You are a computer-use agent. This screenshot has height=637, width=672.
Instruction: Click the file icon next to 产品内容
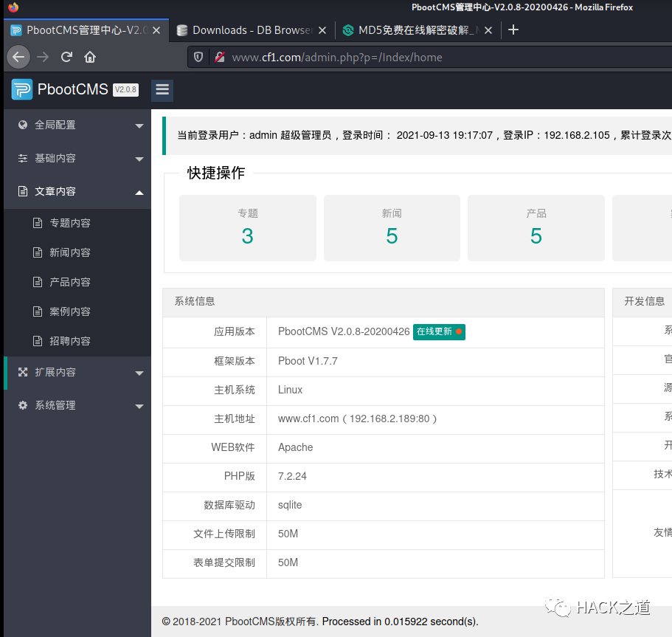(x=38, y=282)
